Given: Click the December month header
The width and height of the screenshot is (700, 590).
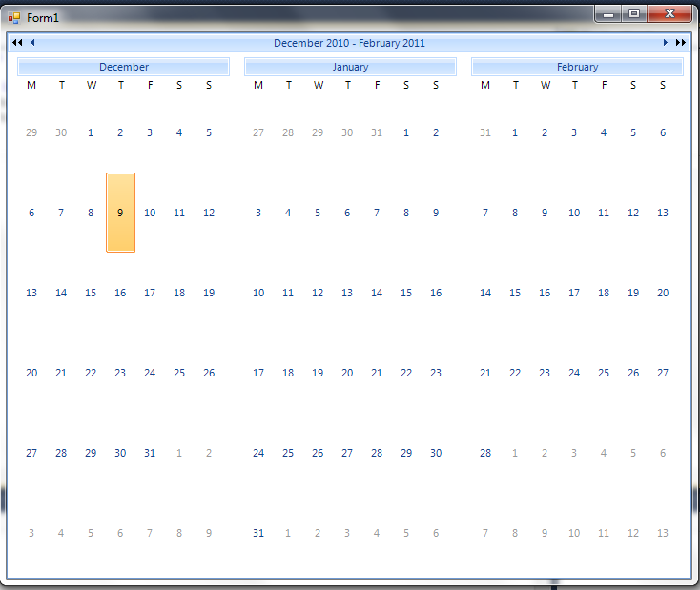Looking at the screenshot, I should 124,67.
